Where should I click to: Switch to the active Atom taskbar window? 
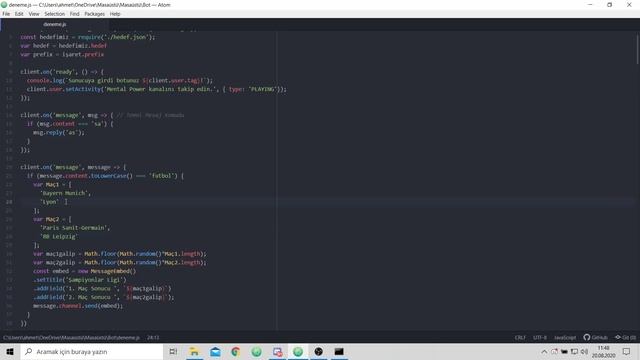click(298, 351)
